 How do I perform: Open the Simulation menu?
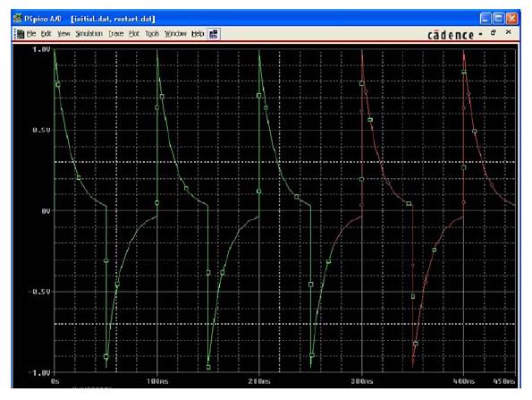click(89, 34)
